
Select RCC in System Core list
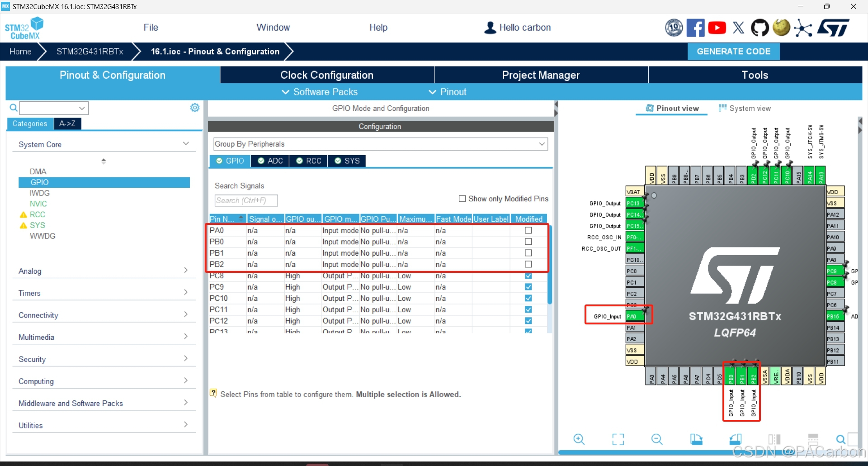click(x=38, y=214)
